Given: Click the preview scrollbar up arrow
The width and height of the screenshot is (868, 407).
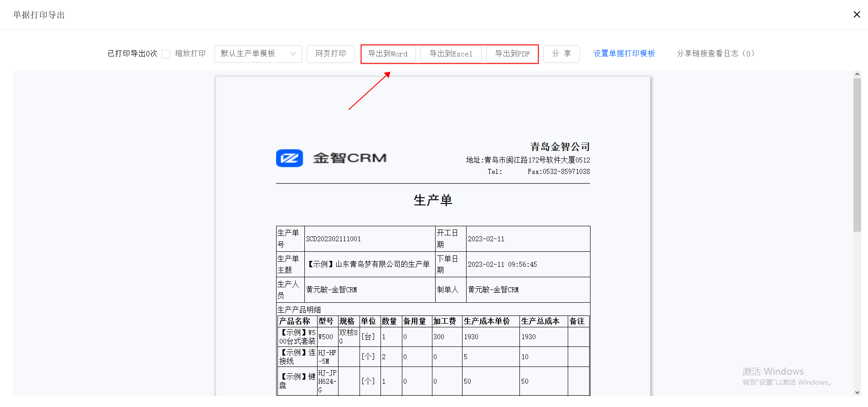Looking at the screenshot, I should 857,74.
